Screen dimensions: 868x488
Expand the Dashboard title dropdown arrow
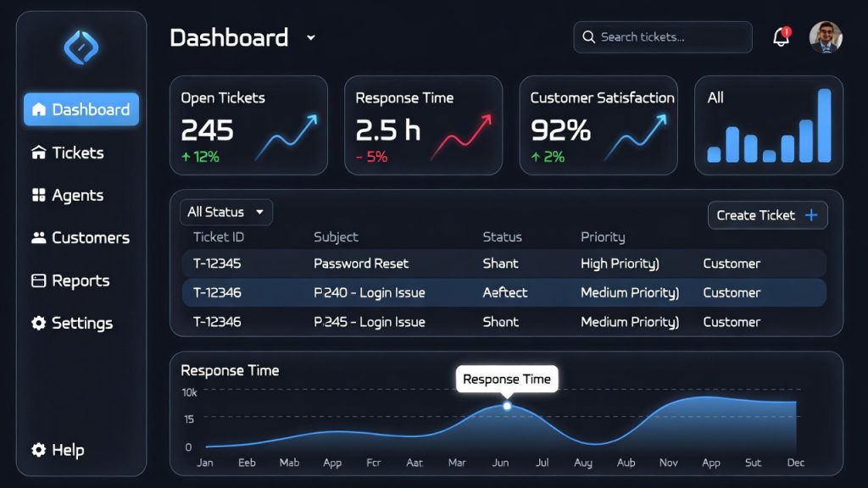tap(311, 38)
